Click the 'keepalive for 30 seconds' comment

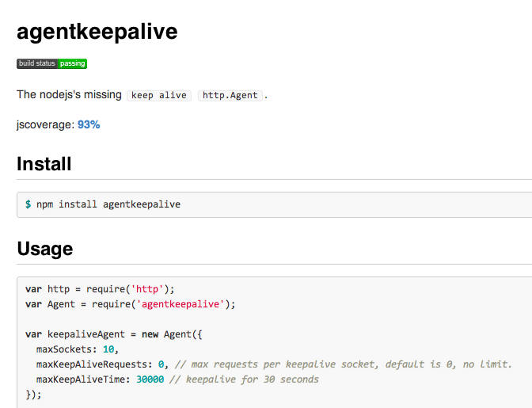click(244, 379)
